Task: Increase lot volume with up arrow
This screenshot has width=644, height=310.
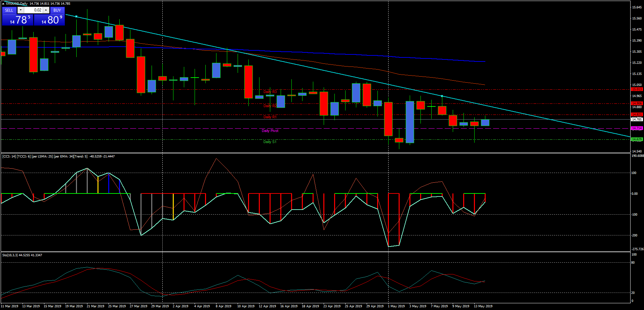Action: 46,10
